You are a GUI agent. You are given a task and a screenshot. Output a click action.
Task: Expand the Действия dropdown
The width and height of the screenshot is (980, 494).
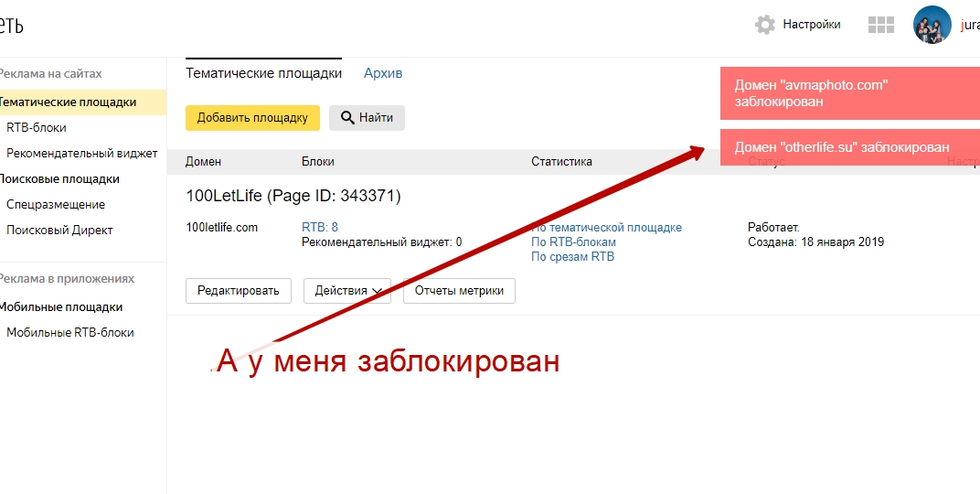(x=347, y=291)
